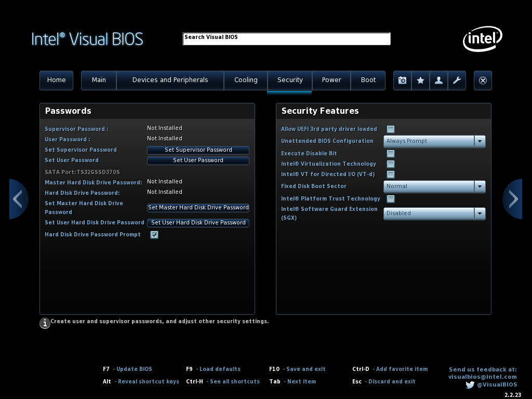532x399 pixels.
Task: Go to next page with right arrow
Action: (512, 199)
